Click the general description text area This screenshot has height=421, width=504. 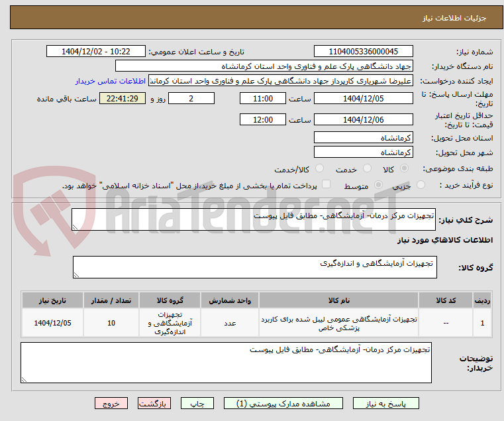pos(254,219)
